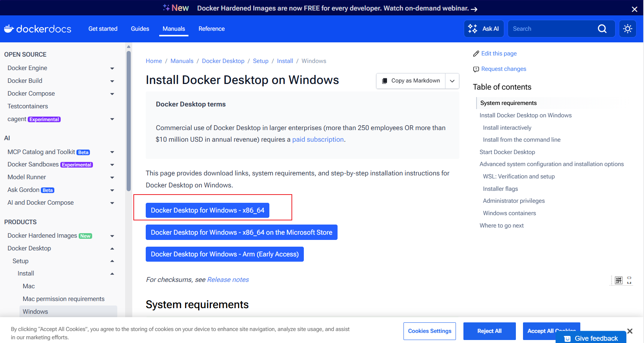This screenshot has height=343, width=644.
Task: Close the top announcement banner
Action: (634, 9)
